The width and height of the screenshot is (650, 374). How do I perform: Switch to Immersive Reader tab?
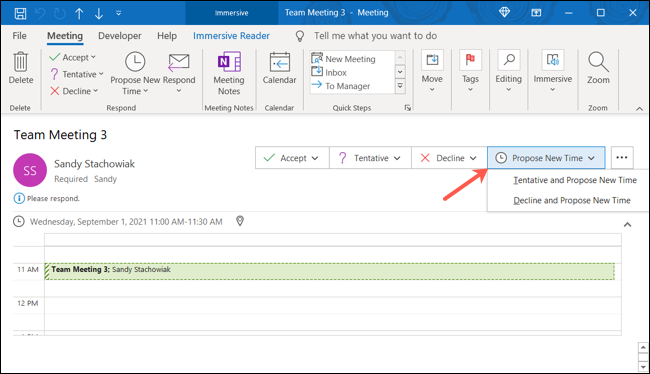[231, 36]
